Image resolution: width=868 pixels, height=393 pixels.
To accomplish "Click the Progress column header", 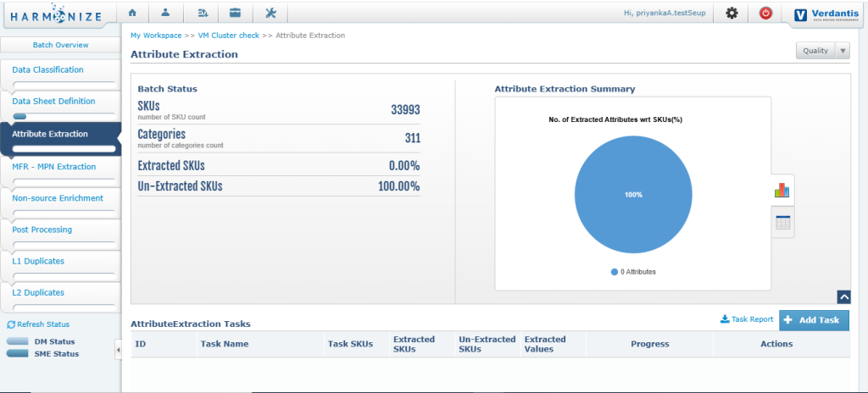I will click(x=650, y=344).
